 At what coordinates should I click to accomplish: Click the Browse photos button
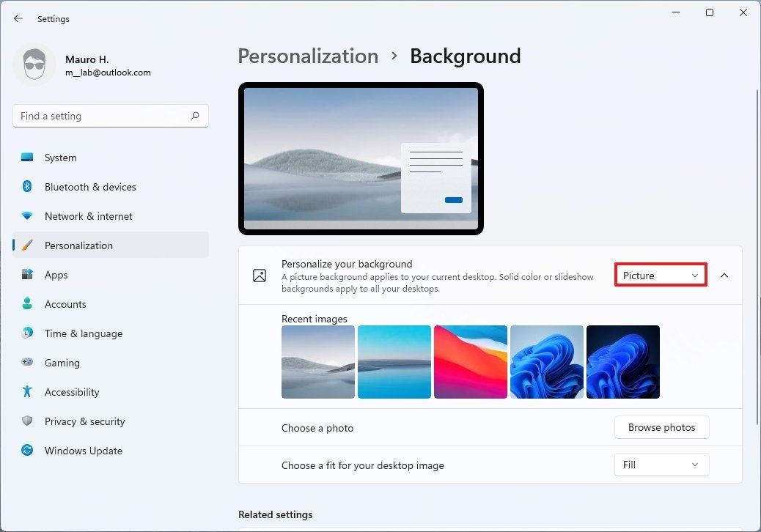pyautogui.click(x=661, y=427)
